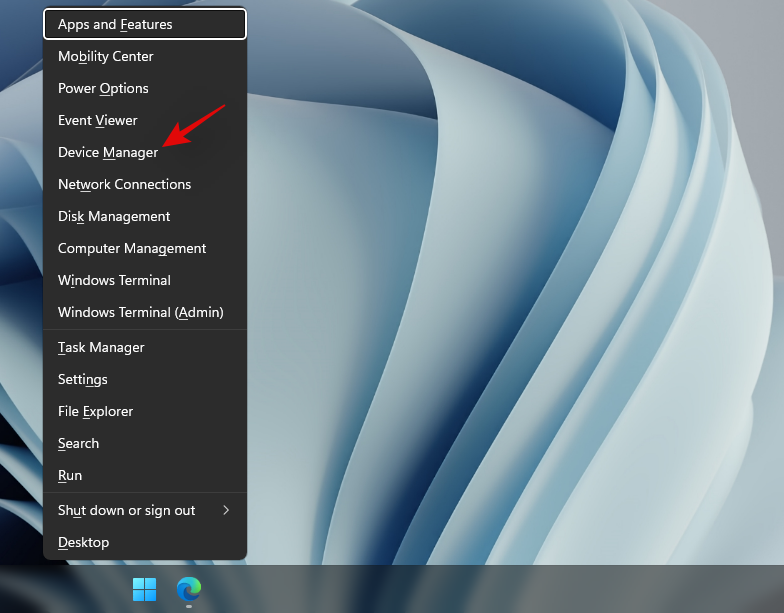784x613 pixels.
Task: Open Settings from the context menu
Action: (x=145, y=379)
